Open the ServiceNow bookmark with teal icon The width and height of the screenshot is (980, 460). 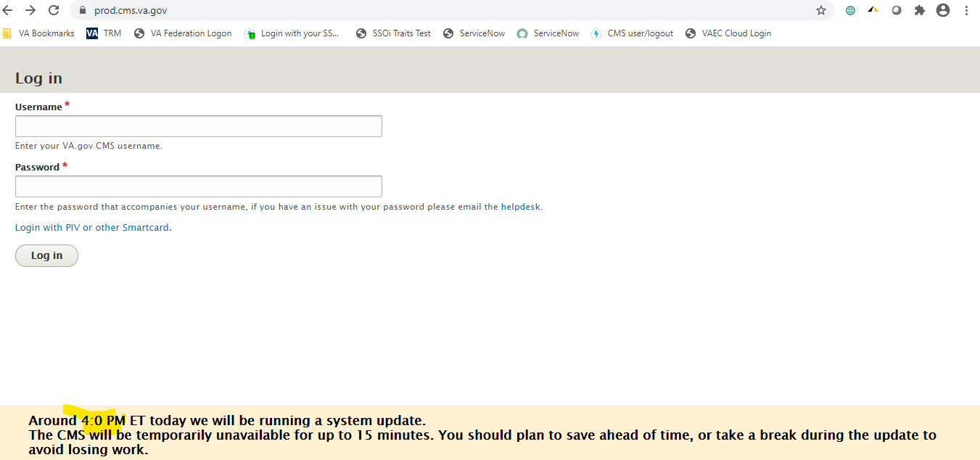[548, 33]
